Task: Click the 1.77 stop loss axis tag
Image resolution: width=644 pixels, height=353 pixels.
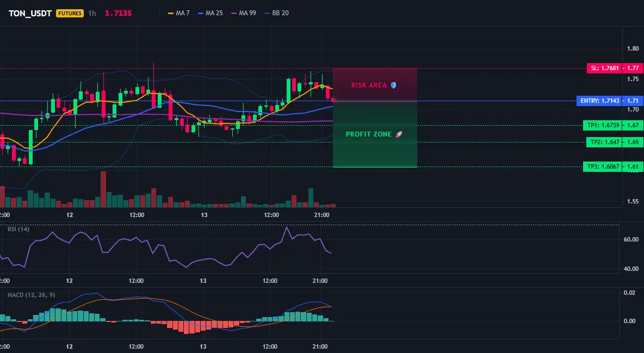Action: click(633, 68)
